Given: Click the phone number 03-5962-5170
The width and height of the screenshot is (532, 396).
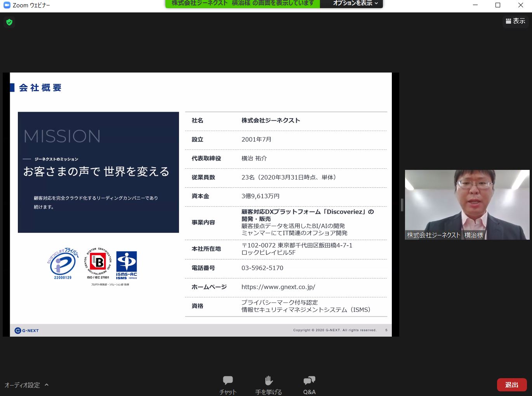Looking at the screenshot, I should pos(263,268).
